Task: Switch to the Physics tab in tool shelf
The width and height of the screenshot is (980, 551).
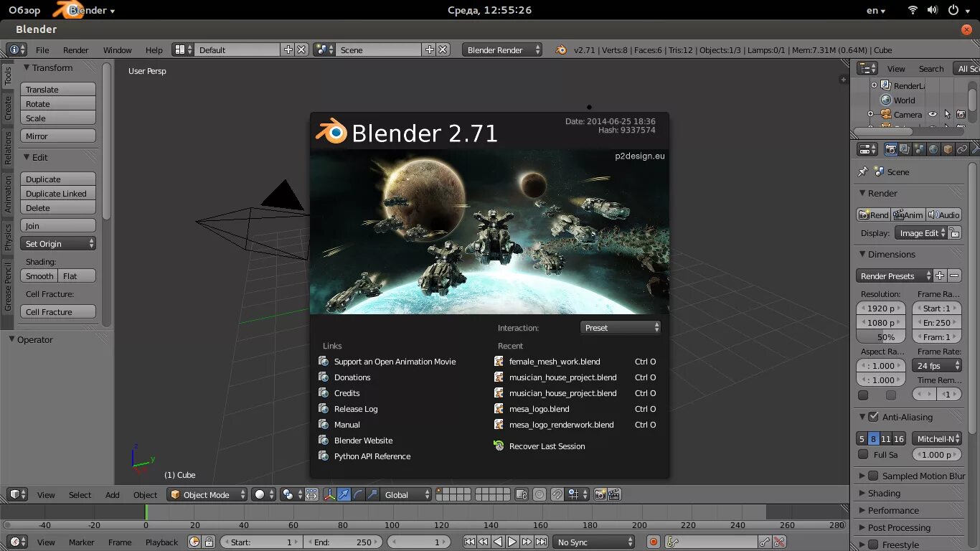Action: (8, 236)
